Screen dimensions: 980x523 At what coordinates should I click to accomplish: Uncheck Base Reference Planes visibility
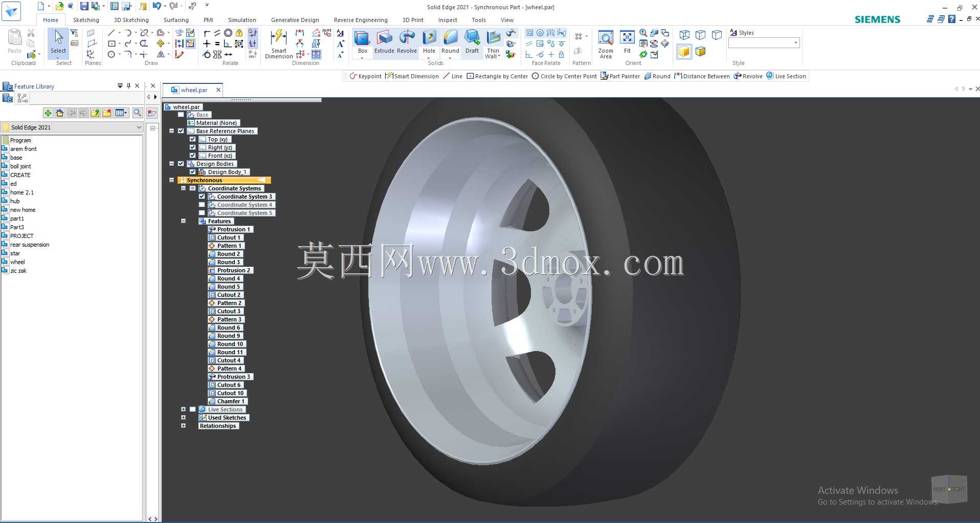(x=181, y=131)
